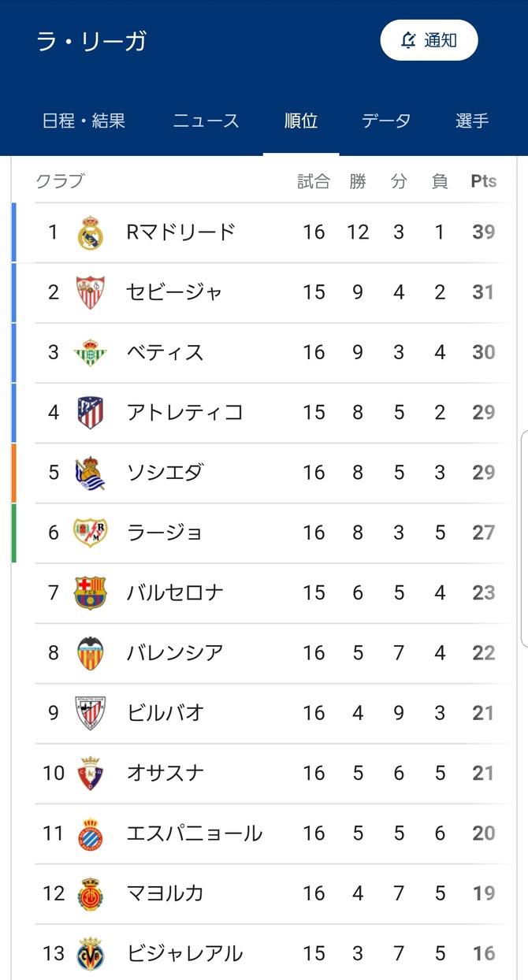Click the Real Madrid club crest

pos(90,232)
